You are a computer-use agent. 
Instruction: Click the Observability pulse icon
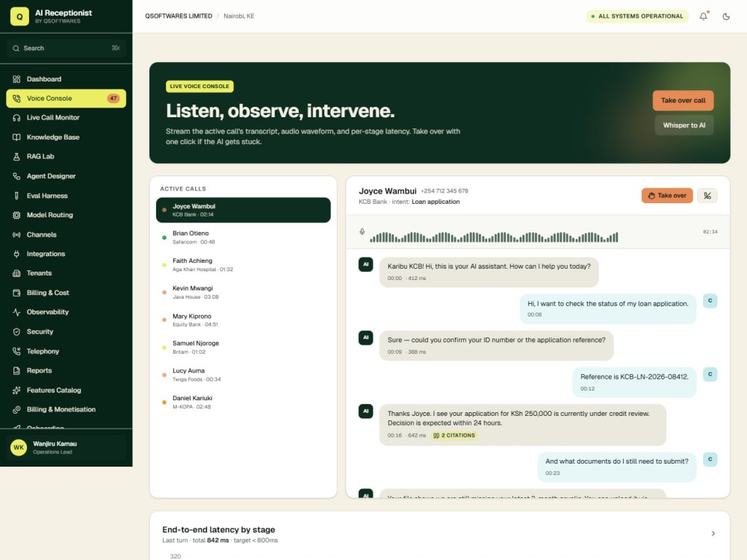click(16, 312)
